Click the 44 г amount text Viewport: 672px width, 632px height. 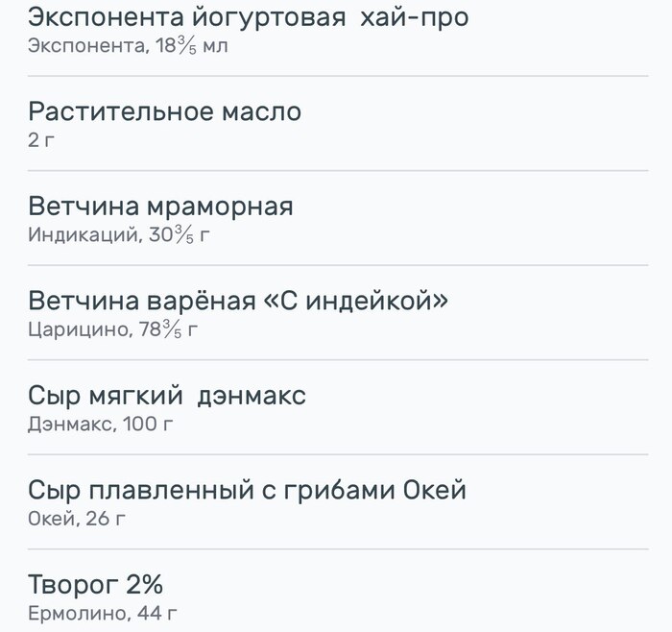click(x=156, y=614)
